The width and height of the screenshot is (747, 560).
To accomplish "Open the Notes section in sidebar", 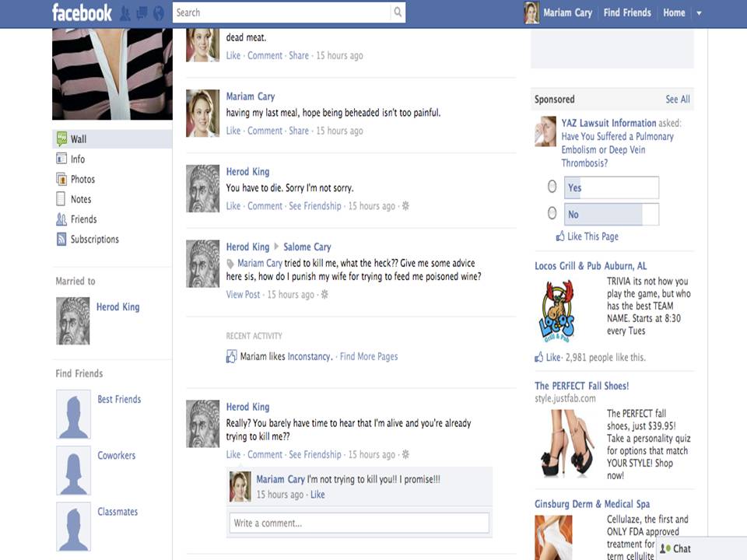I will pyautogui.click(x=112, y=199).
